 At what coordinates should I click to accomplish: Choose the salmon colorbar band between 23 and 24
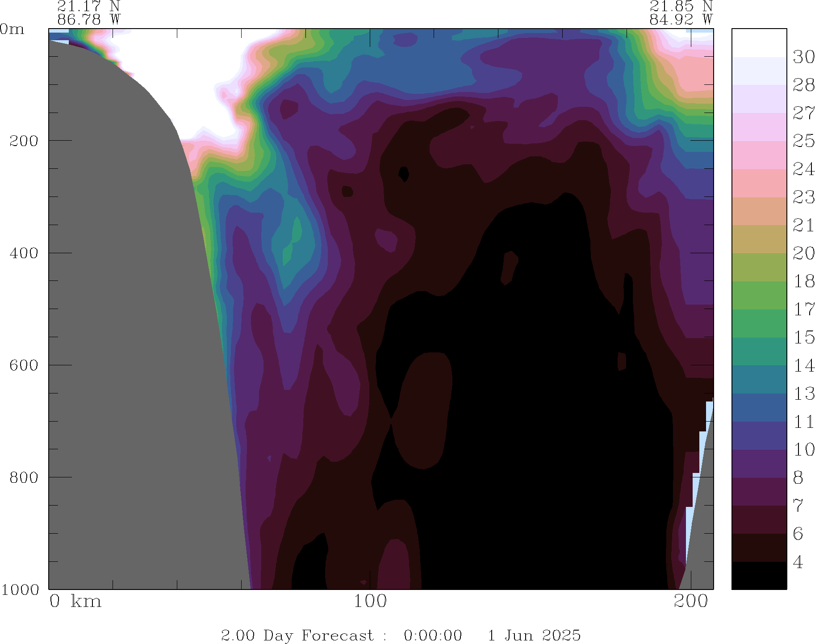click(759, 183)
